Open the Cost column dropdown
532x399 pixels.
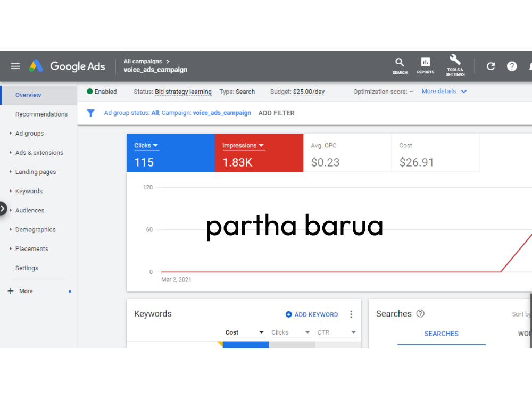click(245, 332)
